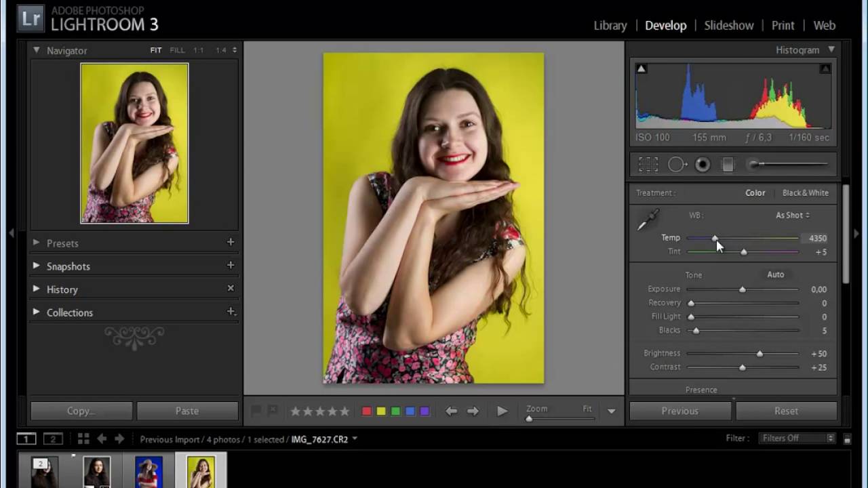Screen dimensions: 868x488
Task: Select the Graduated Filter tool
Action: 728,165
